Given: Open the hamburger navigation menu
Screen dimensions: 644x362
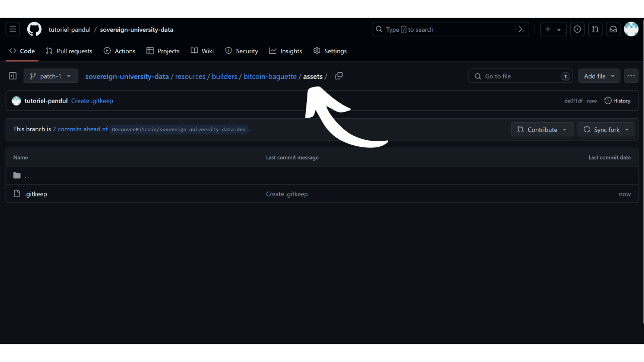Looking at the screenshot, I should (x=13, y=29).
